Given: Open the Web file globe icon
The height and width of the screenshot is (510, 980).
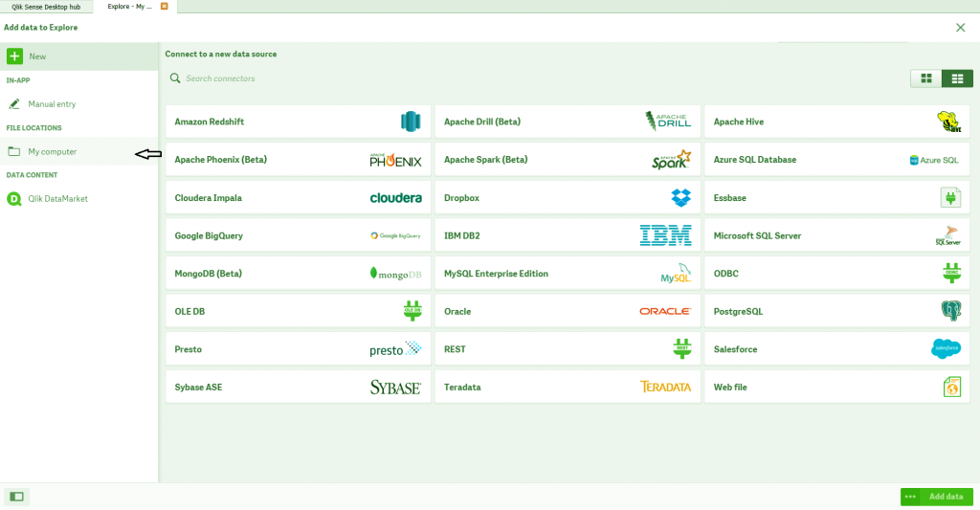Looking at the screenshot, I should click(x=951, y=387).
